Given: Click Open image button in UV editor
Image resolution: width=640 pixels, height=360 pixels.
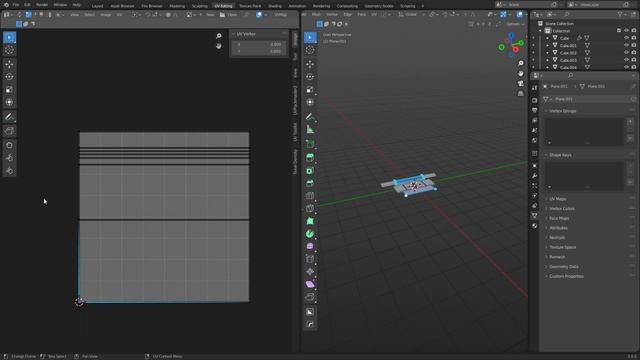Looking at the screenshot, I should click(229, 15).
